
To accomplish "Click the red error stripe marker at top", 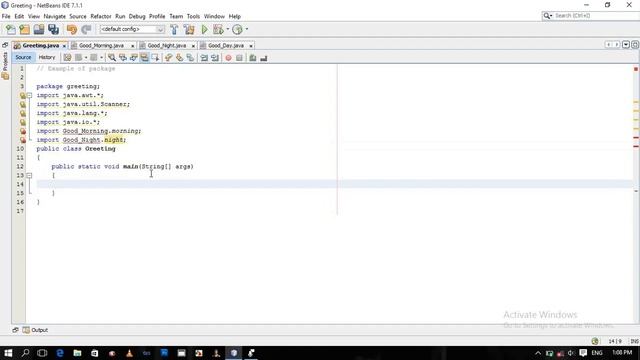I will (636, 69).
